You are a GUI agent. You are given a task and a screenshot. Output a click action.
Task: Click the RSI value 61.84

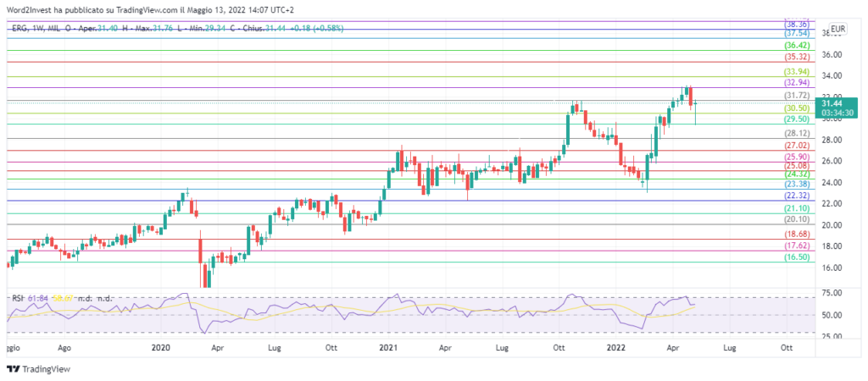click(38, 298)
